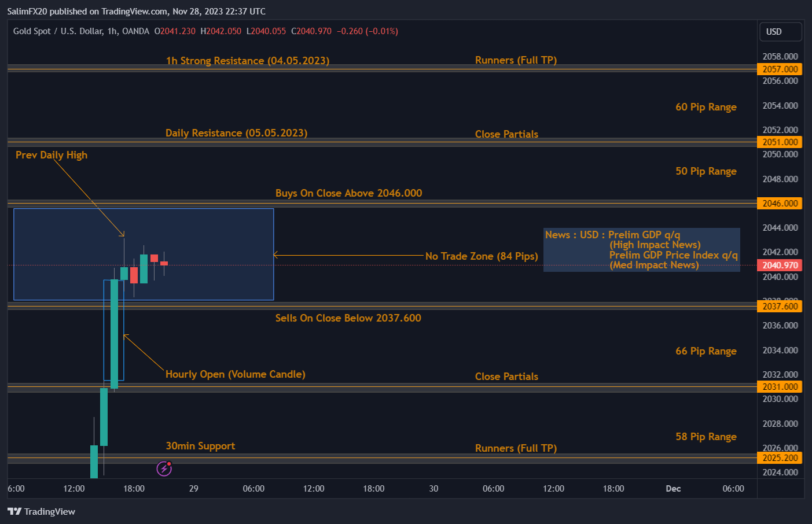Click the SalimFX20 attribution link
The height and width of the screenshot is (524, 812).
26,11
